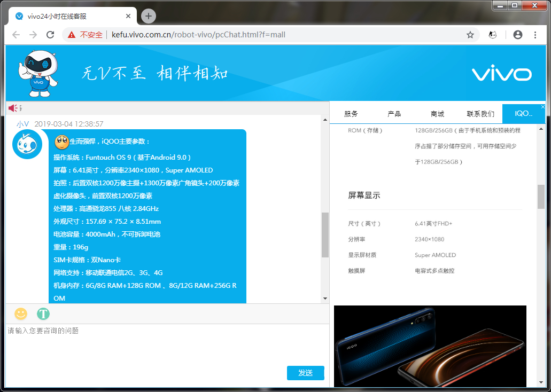This screenshot has width=551, height=392.
Task: Select the IQO.. tab
Action: tap(524, 114)
